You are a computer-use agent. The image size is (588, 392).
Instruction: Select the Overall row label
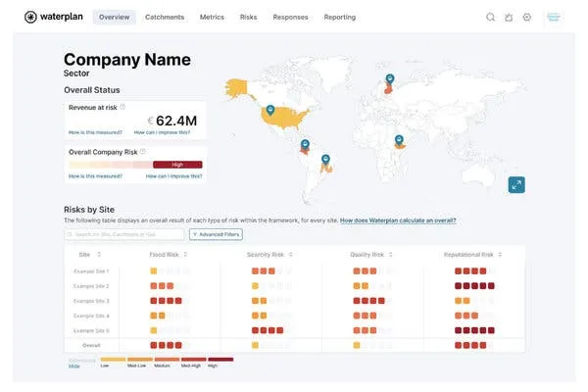91,346
